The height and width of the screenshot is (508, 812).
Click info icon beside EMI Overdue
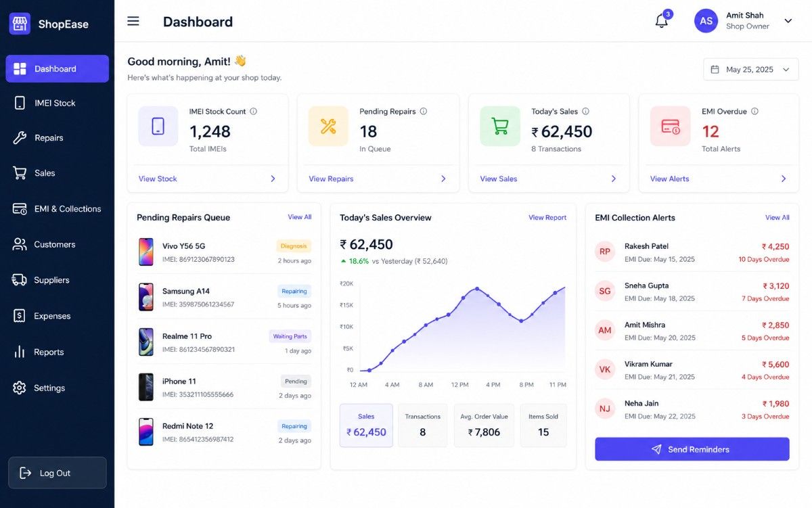click(754, 112)
